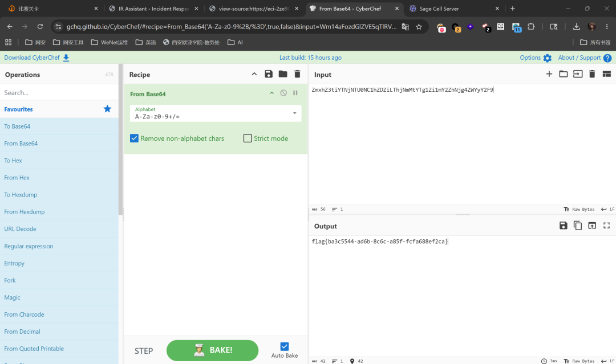
Task: Switch to Sage Cell Server tab
Action: click(x=454, y=9)
